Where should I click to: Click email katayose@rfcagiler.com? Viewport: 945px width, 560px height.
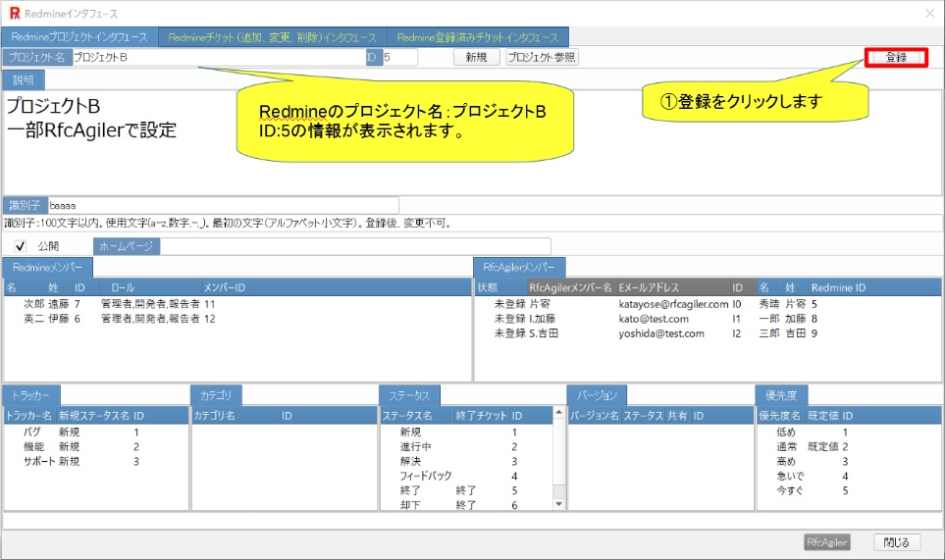pos(673,304)
